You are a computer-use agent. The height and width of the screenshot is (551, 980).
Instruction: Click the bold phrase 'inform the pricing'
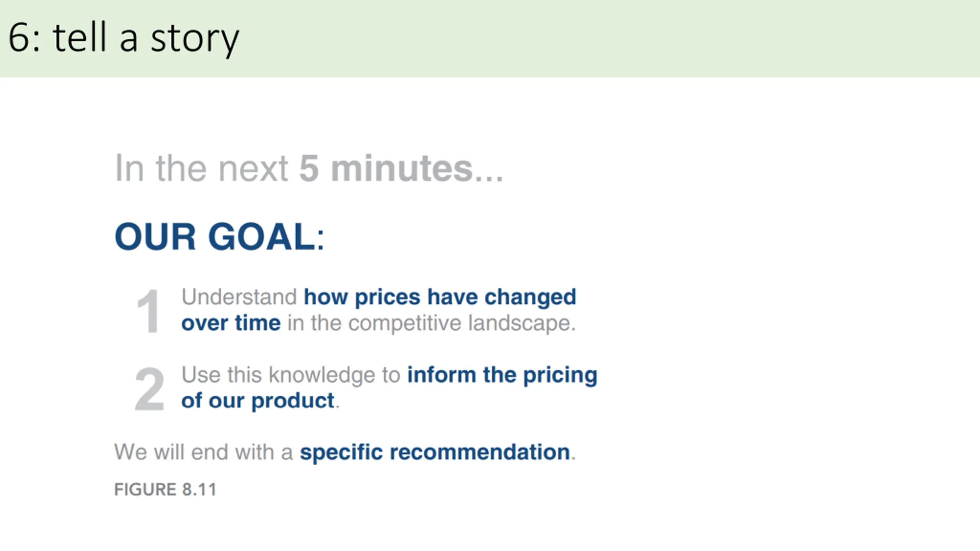coord(502,375)
